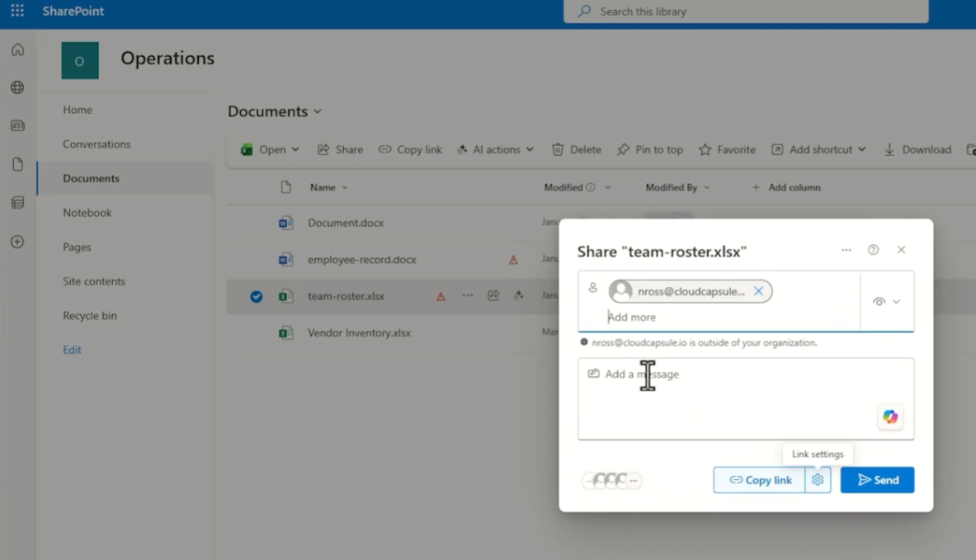Go to Recycle bin in site navigation
This screenshot has width=976, height=560.
(x=90, y=316)
